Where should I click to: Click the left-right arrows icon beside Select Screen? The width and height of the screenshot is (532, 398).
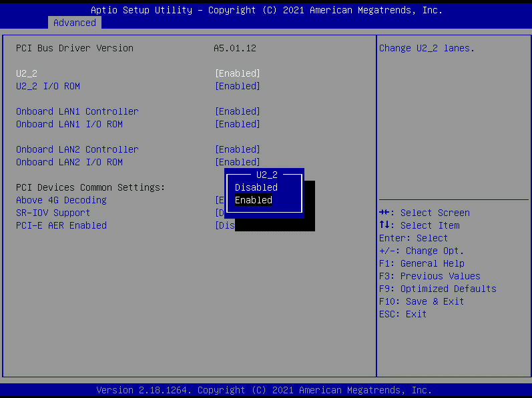(x=384, y=213)
